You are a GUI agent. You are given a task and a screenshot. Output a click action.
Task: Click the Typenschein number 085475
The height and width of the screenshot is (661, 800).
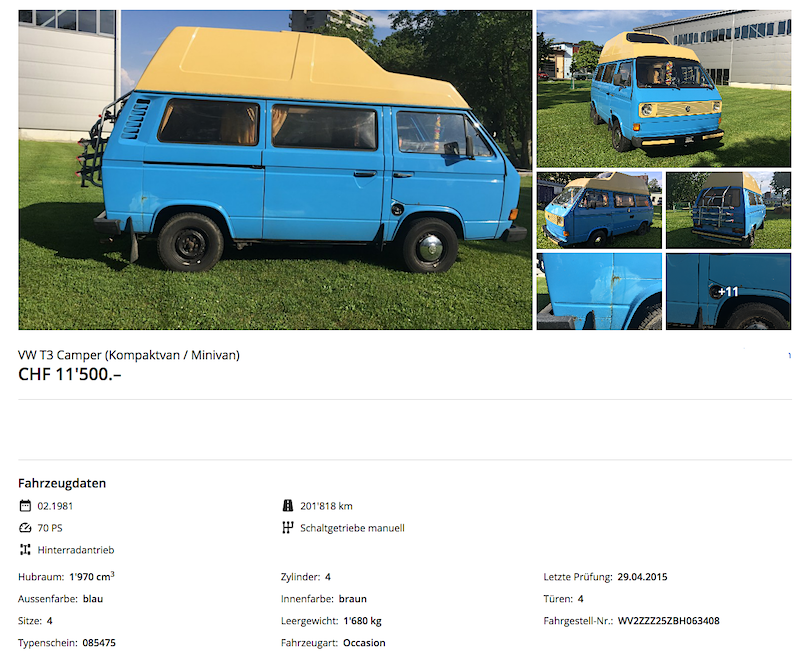(99, 643)
